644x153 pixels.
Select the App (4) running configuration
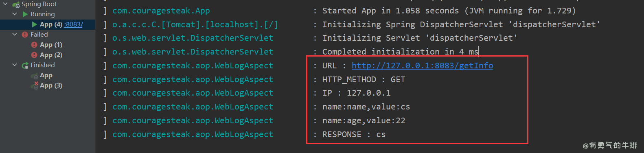48,24
